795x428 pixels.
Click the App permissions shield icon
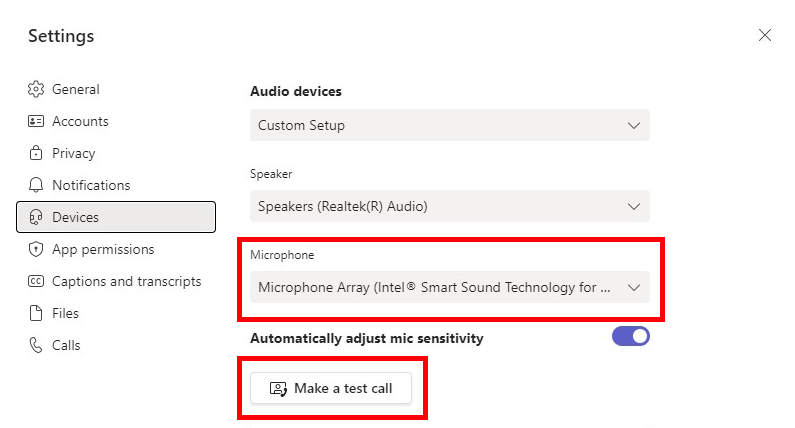pyautogui.click(x=36, y=249)
